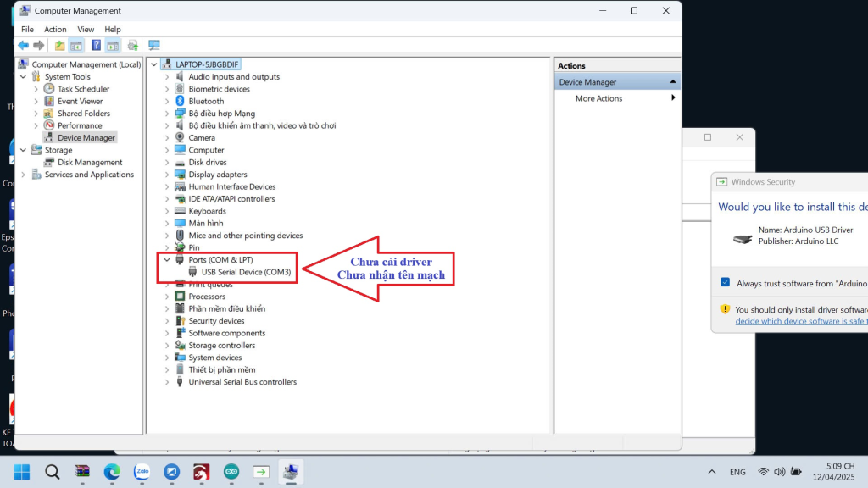Click the blue Help question-mark toolbar icon
This screenshot has height=488, width=868.
(x=96, y=46)
